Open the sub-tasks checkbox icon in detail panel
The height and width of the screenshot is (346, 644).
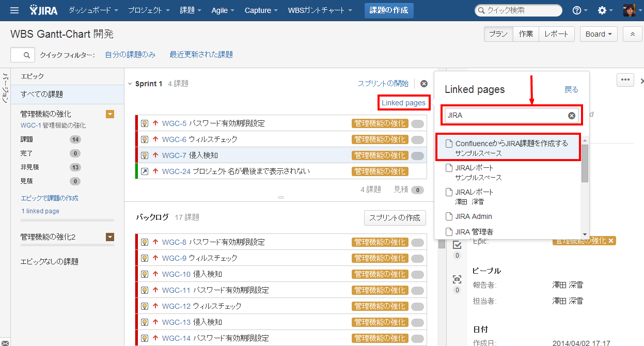click(457, 245)
